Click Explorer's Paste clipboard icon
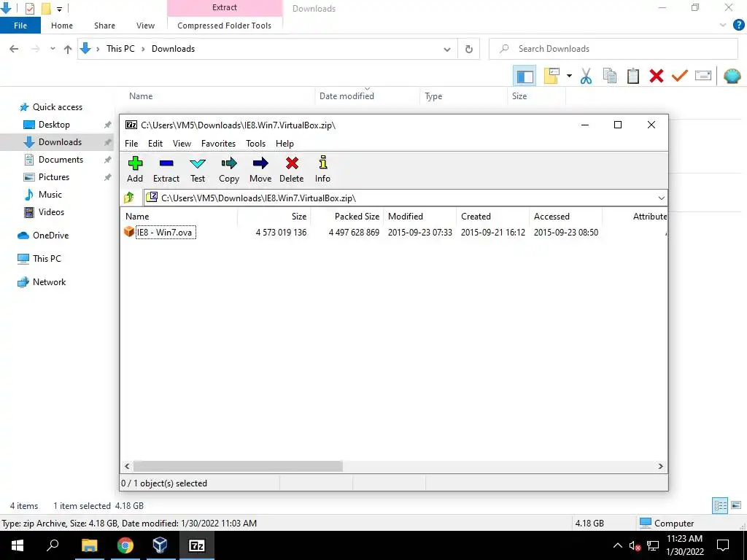 click(x=632, y=76)
